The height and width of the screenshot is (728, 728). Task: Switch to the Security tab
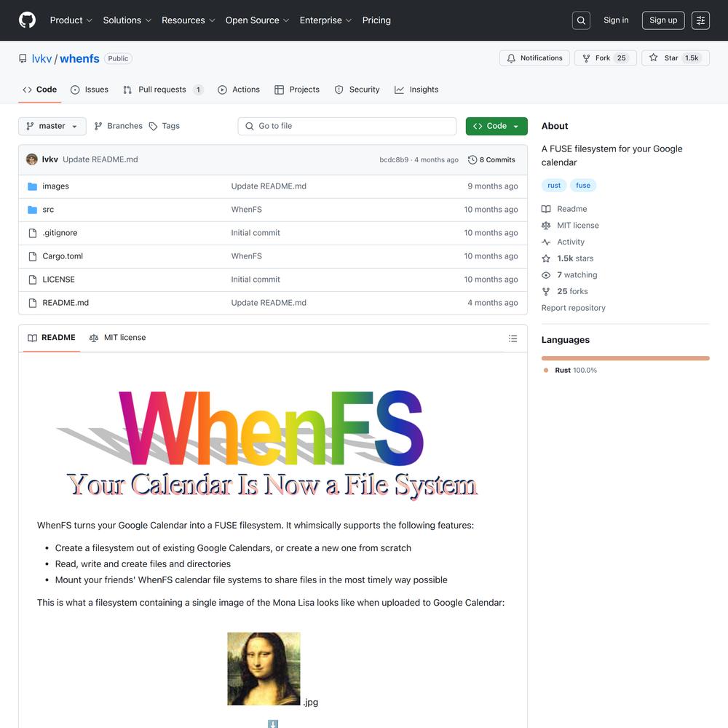[357, 90]
